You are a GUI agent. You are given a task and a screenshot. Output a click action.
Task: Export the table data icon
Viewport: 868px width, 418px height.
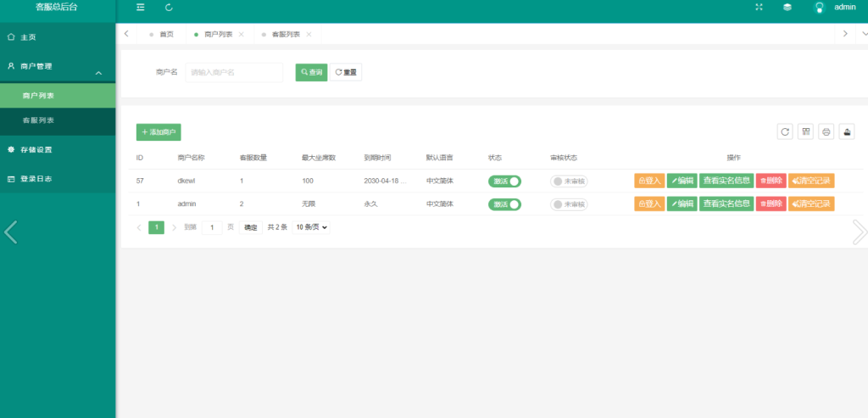click(x=847, y=131)
